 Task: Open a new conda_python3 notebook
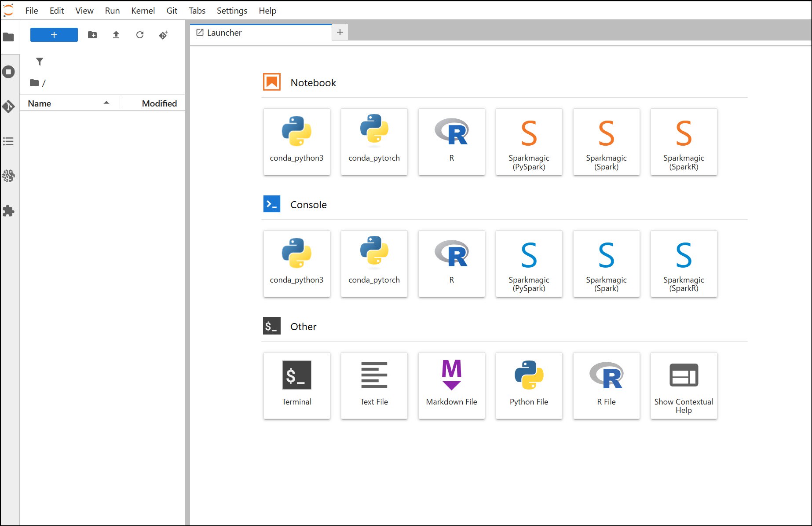point(296,142)
